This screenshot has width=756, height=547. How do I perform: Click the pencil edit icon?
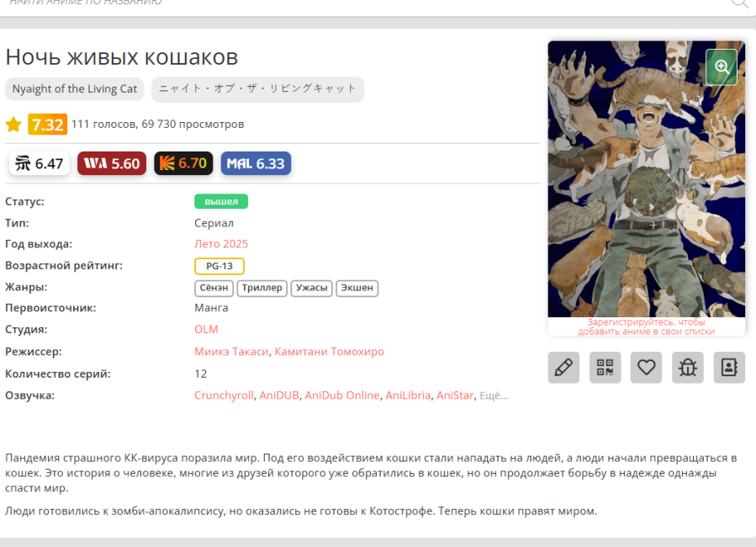tap(563, 368)
